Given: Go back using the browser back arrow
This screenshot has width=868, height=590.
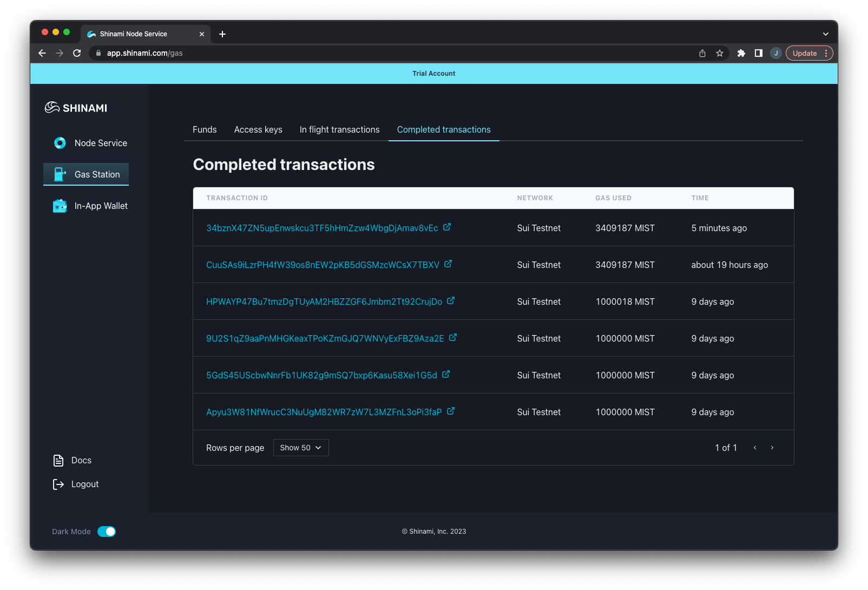Looking at the screenshot, I should tap(42, 53).
